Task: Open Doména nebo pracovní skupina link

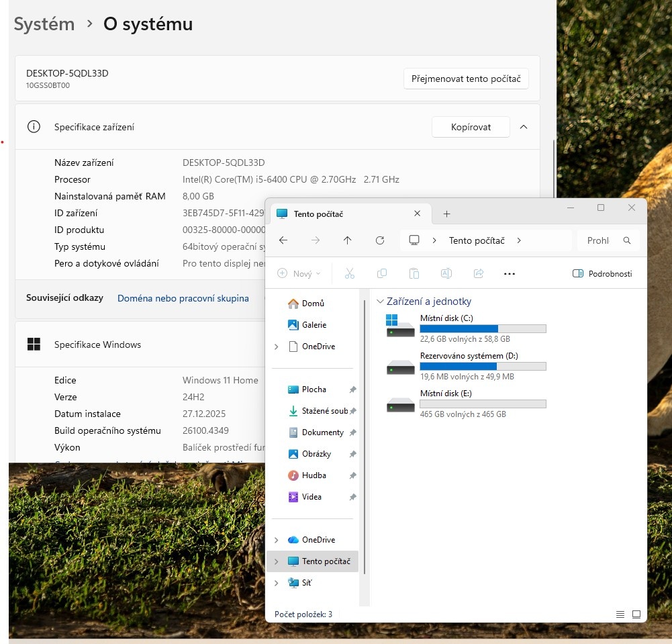Action: pyautogui.click(x=183, y=298)
